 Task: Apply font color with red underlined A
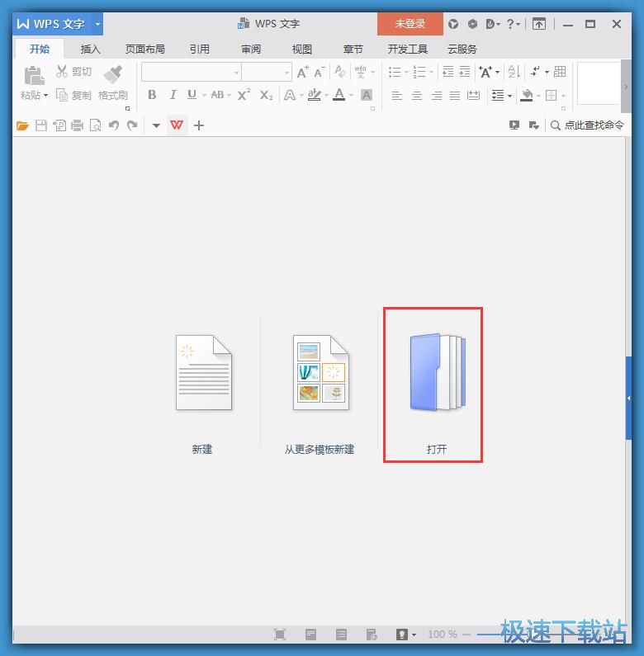click(x=339, y=95)
